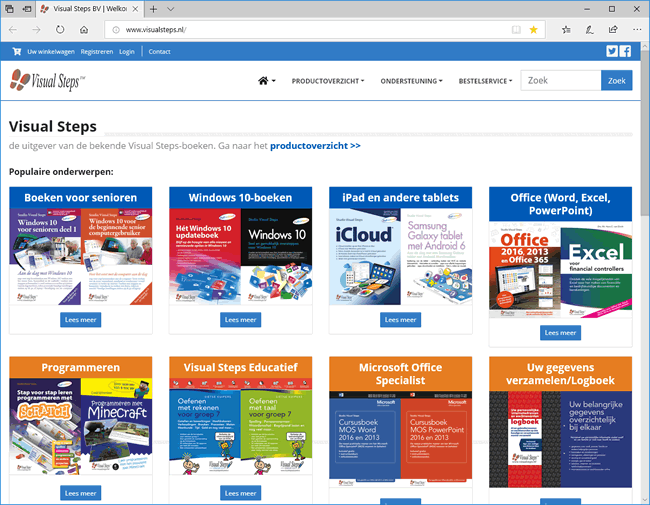Click the Windows 10 voor senioren deel 1 cover
650x505 pixels.
click(45, 257)
